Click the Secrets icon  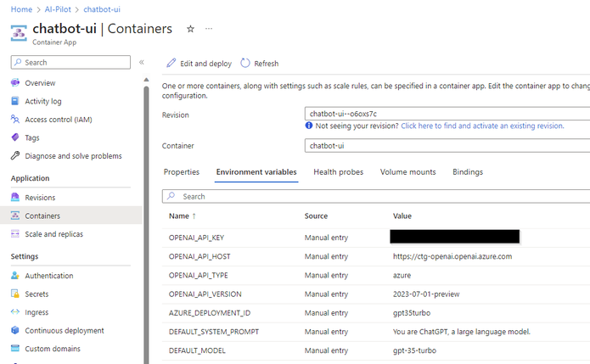[x=15, y=294]
